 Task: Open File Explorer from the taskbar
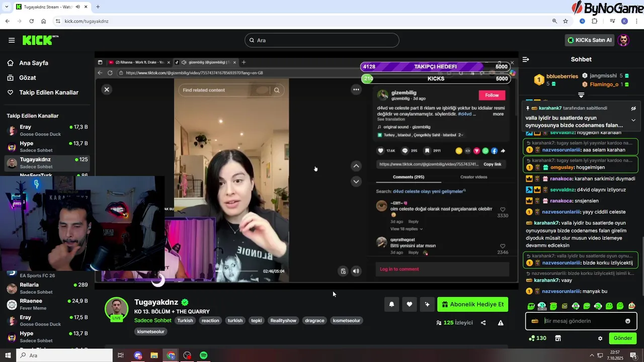[154, 355]
